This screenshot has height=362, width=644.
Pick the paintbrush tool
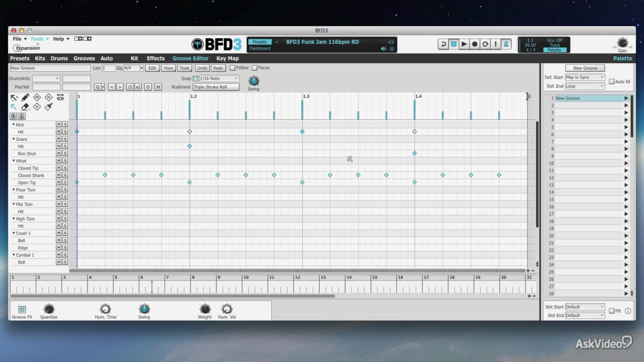(x=49, y=107)
